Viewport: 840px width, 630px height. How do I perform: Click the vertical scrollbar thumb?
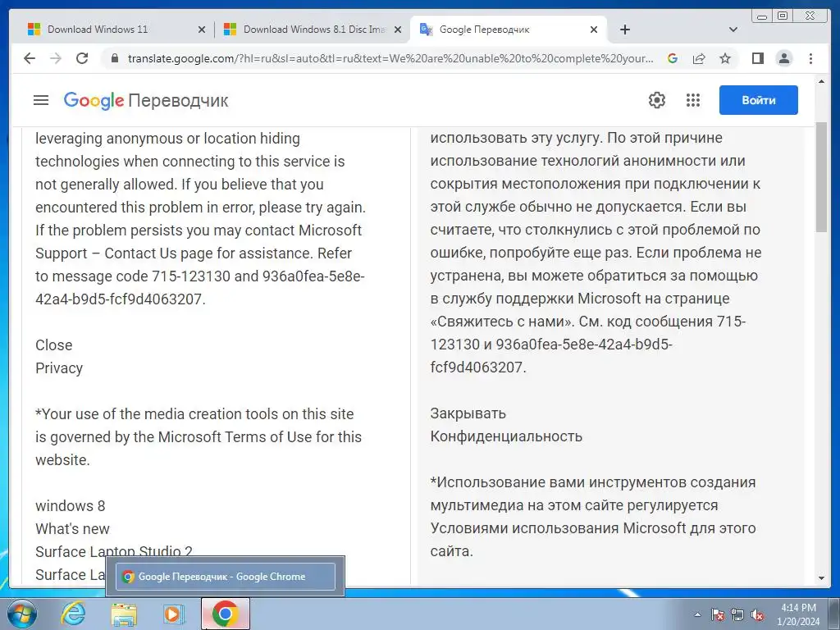[821, 177]
